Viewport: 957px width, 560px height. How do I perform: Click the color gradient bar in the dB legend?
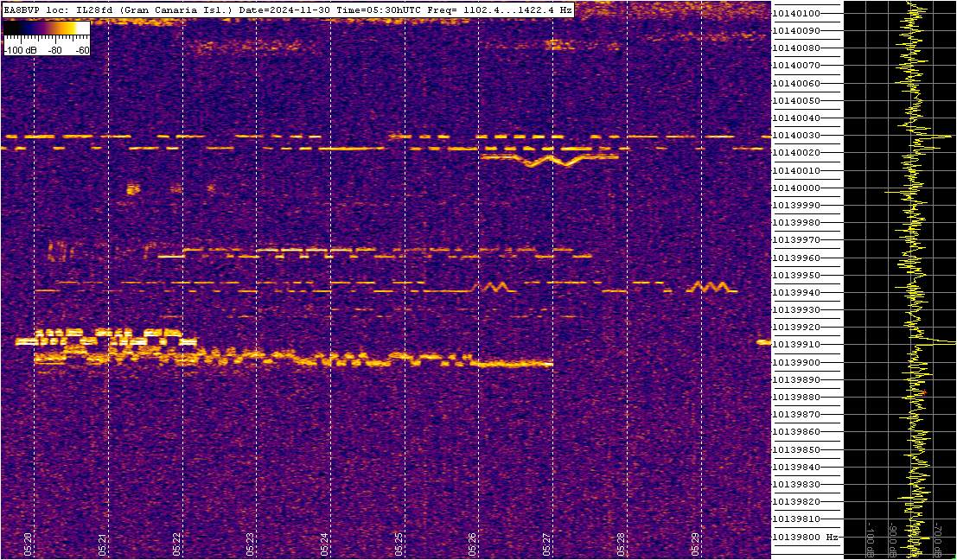pos(47,28)
